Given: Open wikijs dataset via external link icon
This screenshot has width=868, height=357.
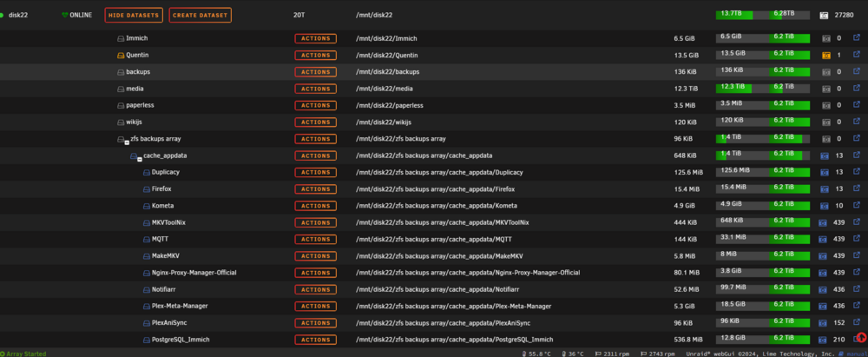Looking at the screenshot, I should (x=857, y=122).
